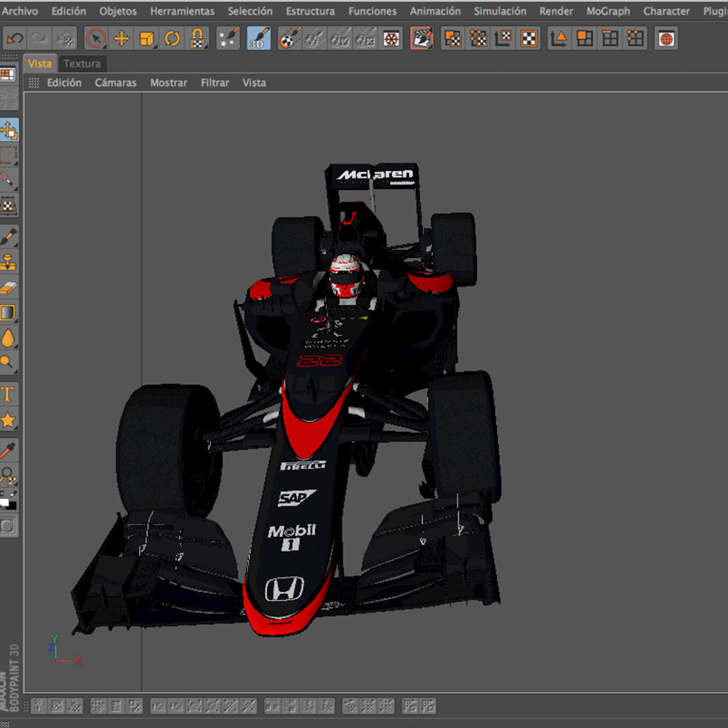Select the Rotate tool
Viewport: 728px width, 728px height.
[x=172, y=39]
